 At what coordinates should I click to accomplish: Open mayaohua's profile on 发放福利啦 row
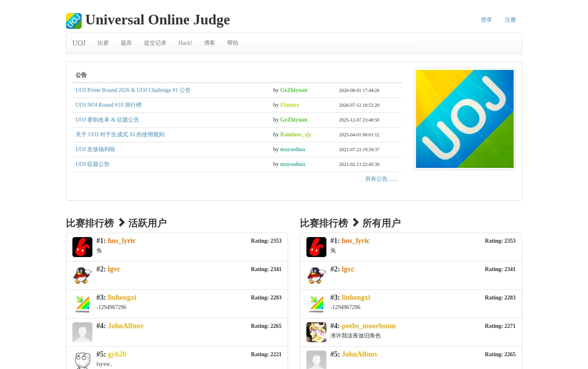coord(292,149)
